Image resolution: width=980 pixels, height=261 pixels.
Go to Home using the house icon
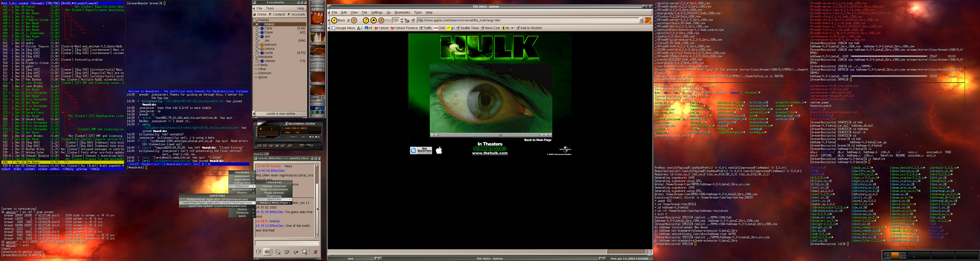[374, 20]
